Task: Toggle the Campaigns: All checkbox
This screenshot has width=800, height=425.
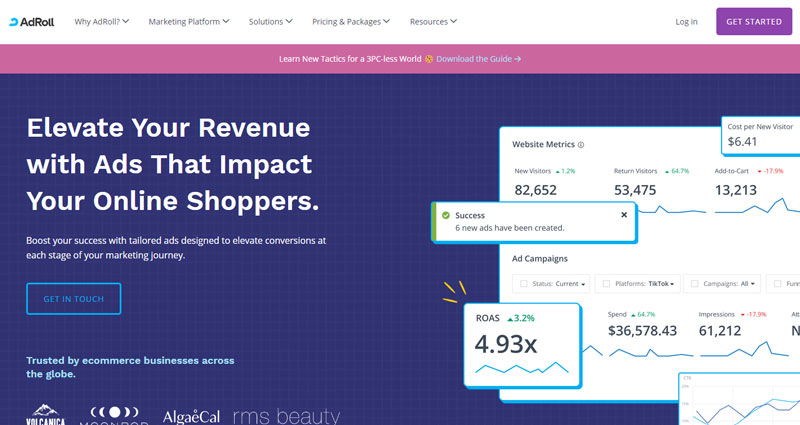Action: coord(694,284)
